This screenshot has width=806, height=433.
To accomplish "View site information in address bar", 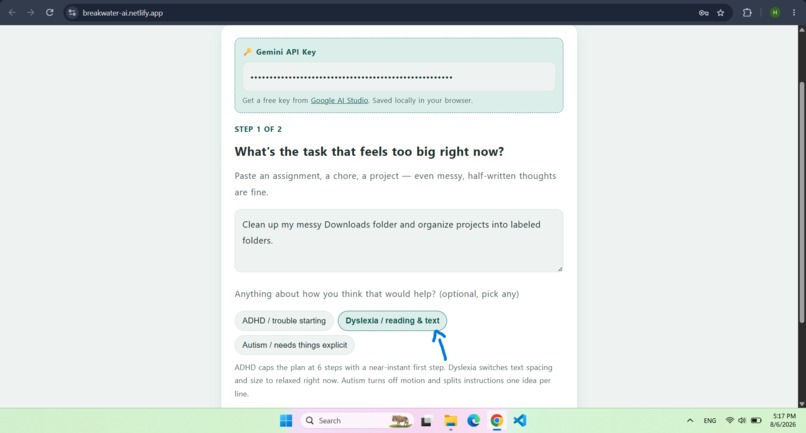I will coord(72,13).
